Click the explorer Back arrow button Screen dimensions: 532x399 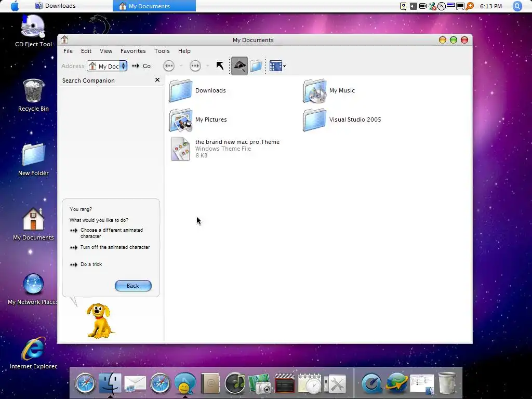169,66
